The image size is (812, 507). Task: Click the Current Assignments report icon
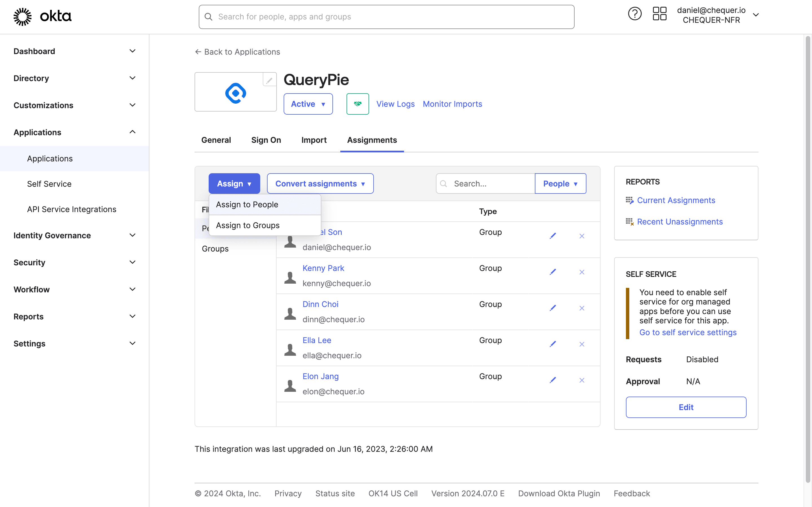[630, 200]
